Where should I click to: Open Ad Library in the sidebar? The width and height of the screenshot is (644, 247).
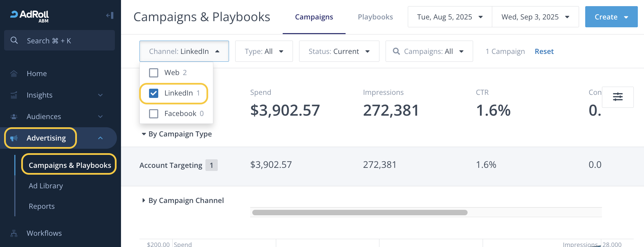tap(46, 186)
